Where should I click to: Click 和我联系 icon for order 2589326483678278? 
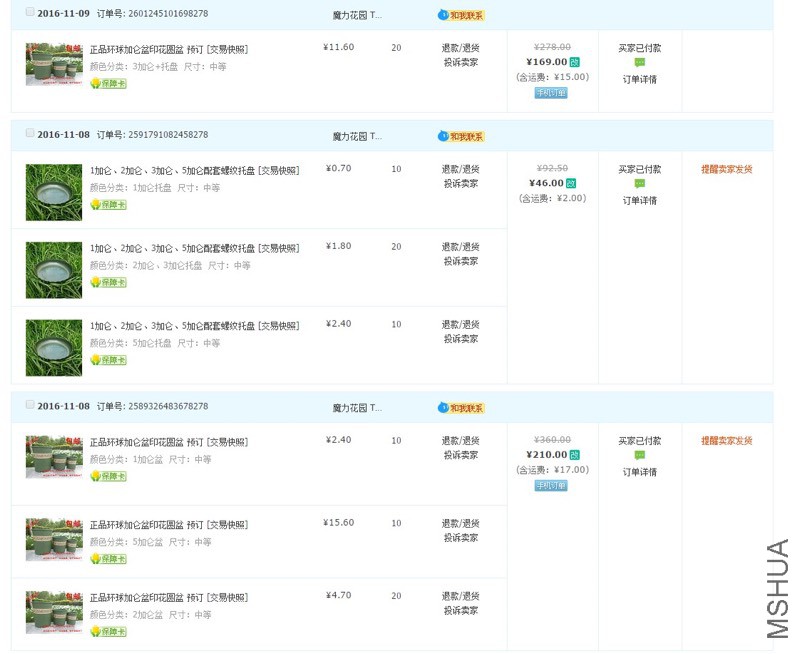click(461, 408)
